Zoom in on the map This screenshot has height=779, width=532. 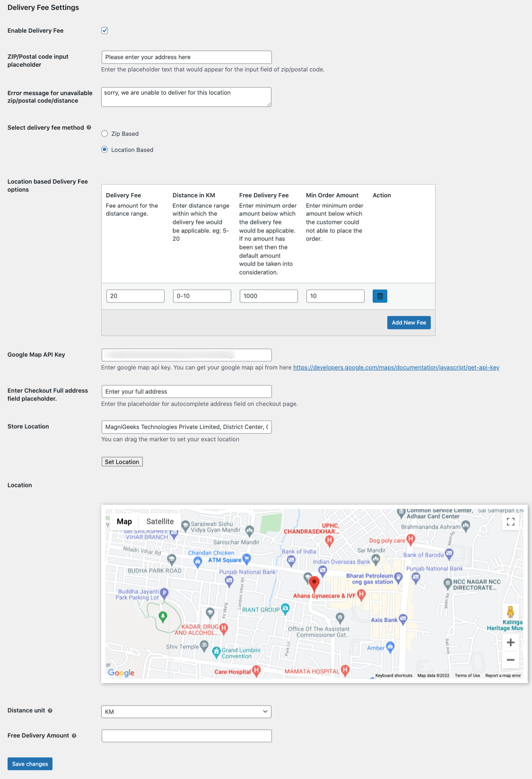pyautogui.click(x=511, y=642)
